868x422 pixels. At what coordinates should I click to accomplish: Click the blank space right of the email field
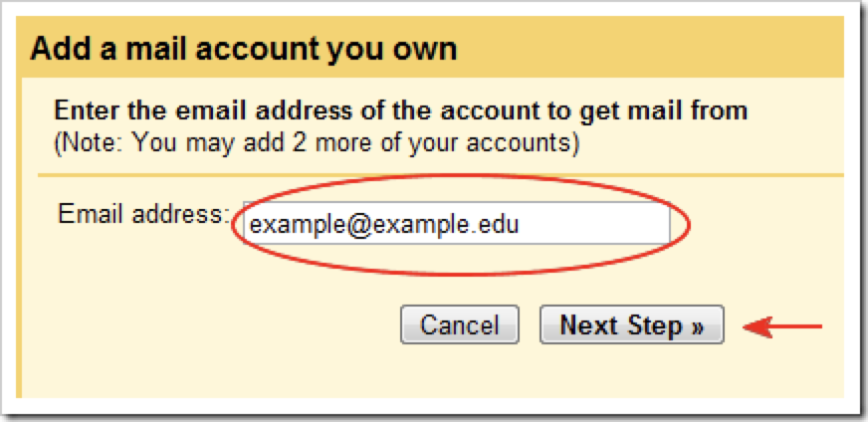tap(766, 224)
